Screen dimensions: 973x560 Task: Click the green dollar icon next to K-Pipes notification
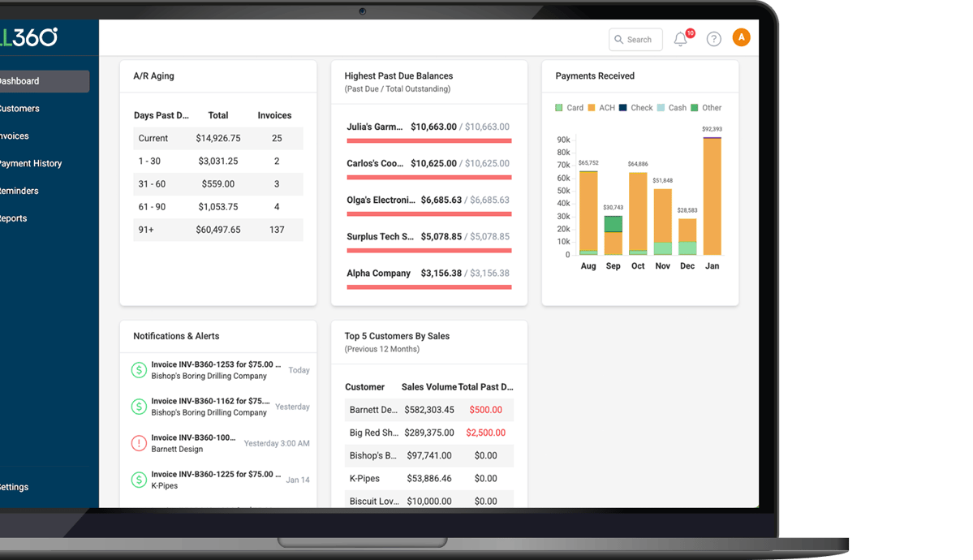pyautogui.click(x=138, y=480)
